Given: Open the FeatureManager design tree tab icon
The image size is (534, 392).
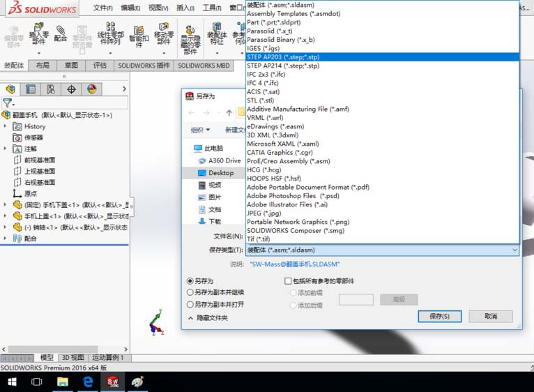Looking at the screenshot, I should pos(10,89).
